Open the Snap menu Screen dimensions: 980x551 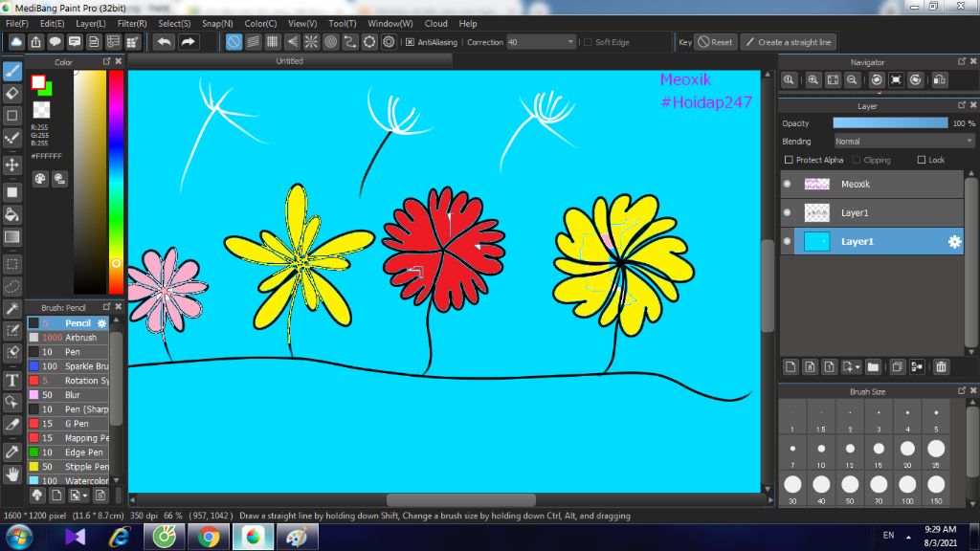pyautogui.click(x=217, y=24)
